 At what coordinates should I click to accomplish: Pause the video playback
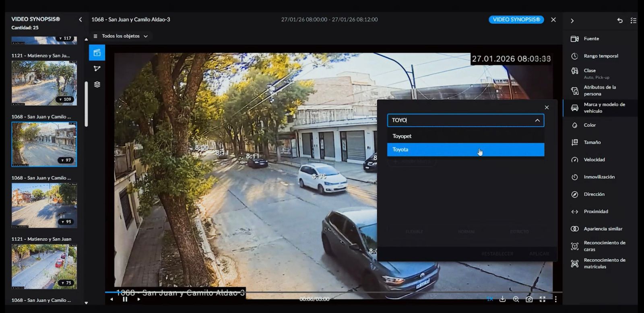[125, 299]
